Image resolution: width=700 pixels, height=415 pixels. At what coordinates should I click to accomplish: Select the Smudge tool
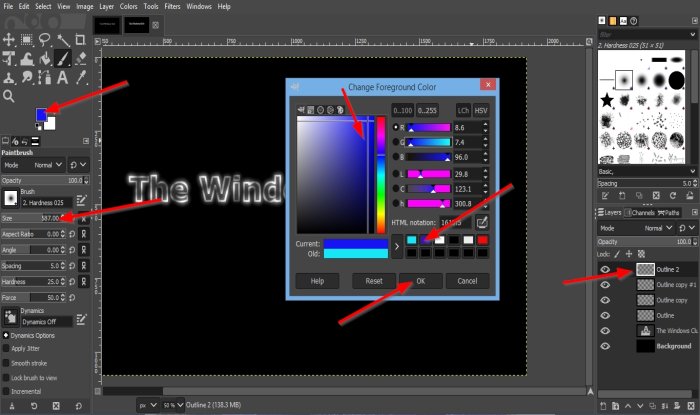click(27, 78)
